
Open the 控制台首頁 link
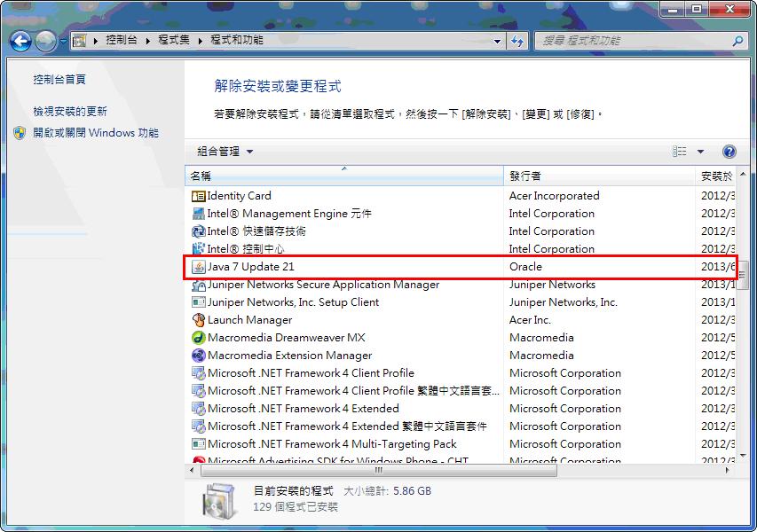coord(59,80)
